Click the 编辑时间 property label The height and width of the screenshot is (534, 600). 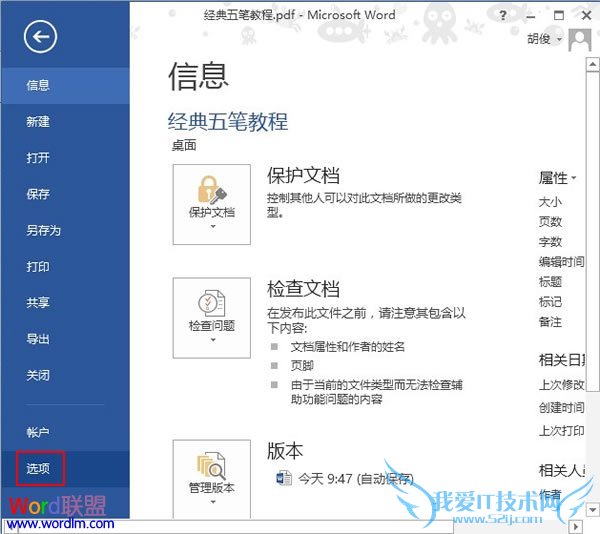[x=561, y=262]
